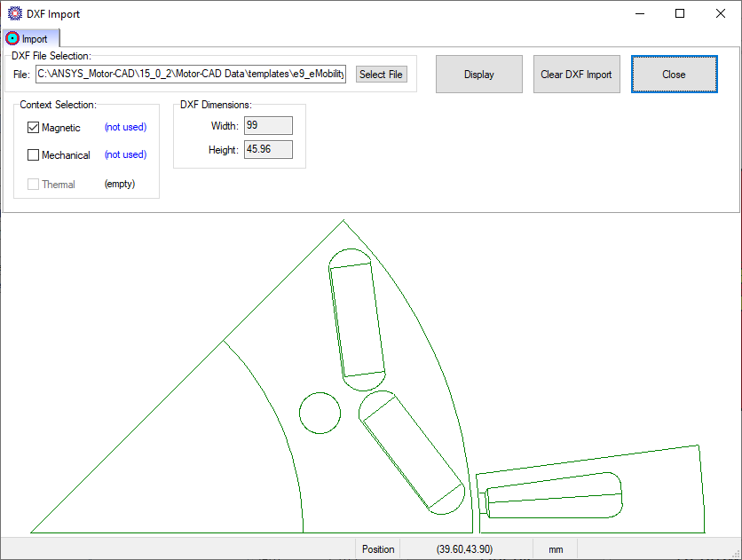Image resolution: width=742 pixels, height=560 pixels.
Task: Click the Import tab's circular icon
Action: (12, 39)
